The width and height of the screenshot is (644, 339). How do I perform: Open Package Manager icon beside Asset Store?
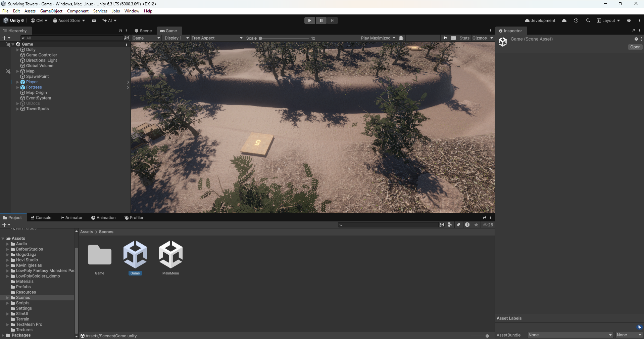click(x=94, y=20)
